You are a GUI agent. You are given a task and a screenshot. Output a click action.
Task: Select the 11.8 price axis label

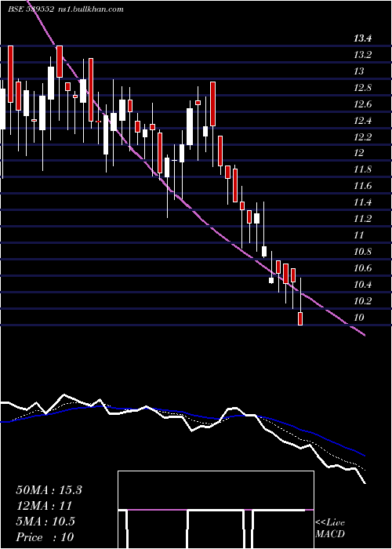pos(362,170)
